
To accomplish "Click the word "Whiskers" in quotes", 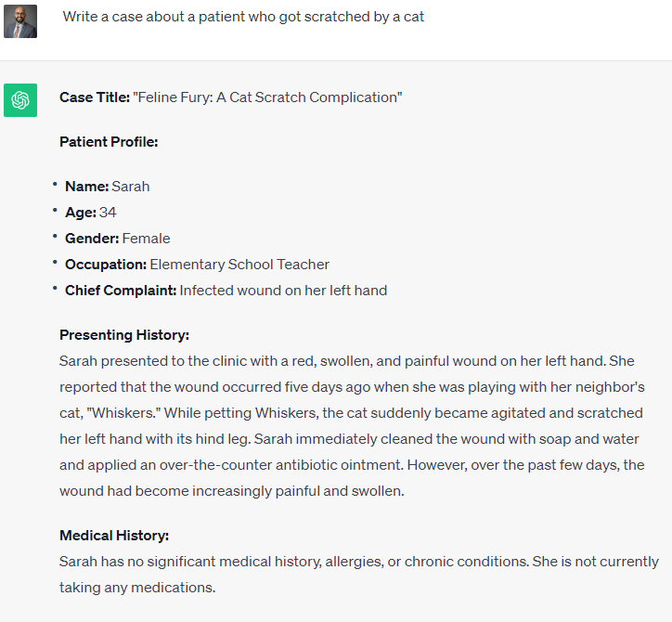I will [x=123, y=413].
